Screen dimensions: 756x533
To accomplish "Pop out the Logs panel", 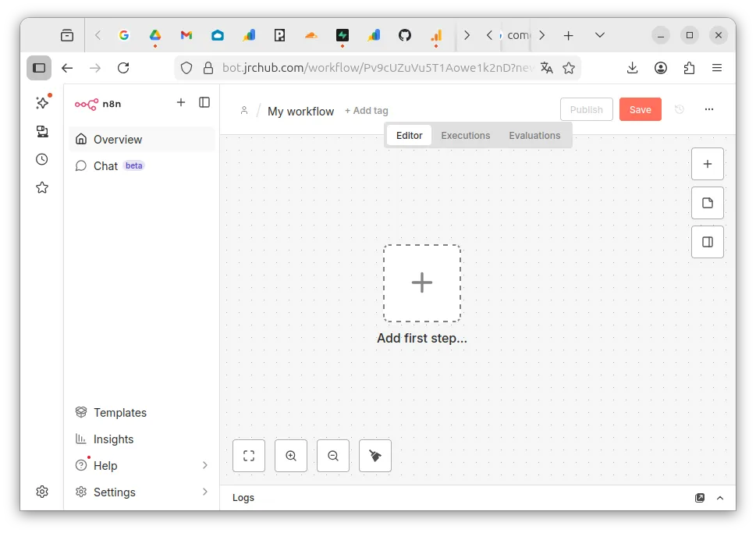I will point(700,498).
